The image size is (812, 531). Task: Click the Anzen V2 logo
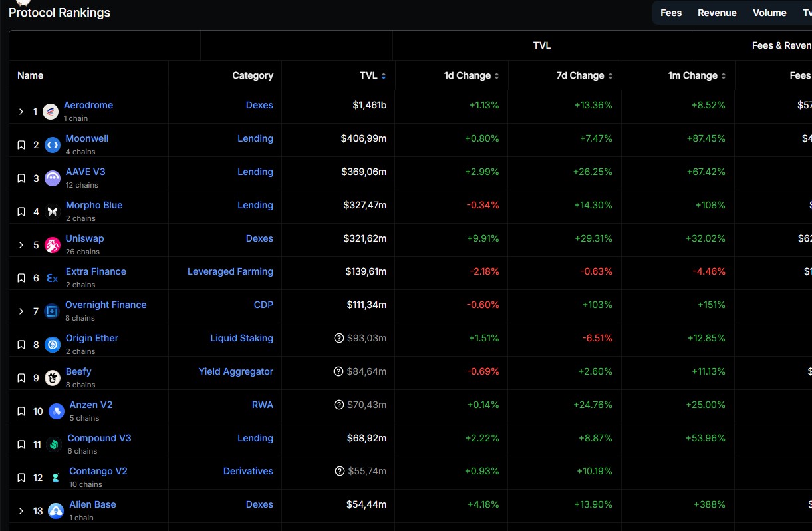[x=57, y=411]
